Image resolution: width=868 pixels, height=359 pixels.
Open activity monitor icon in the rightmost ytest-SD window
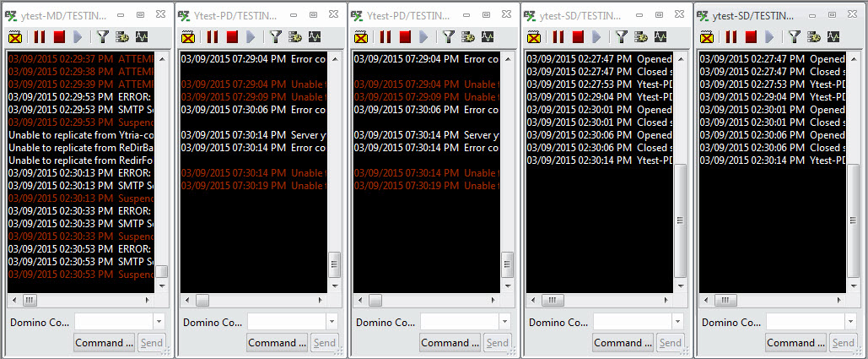833,36
